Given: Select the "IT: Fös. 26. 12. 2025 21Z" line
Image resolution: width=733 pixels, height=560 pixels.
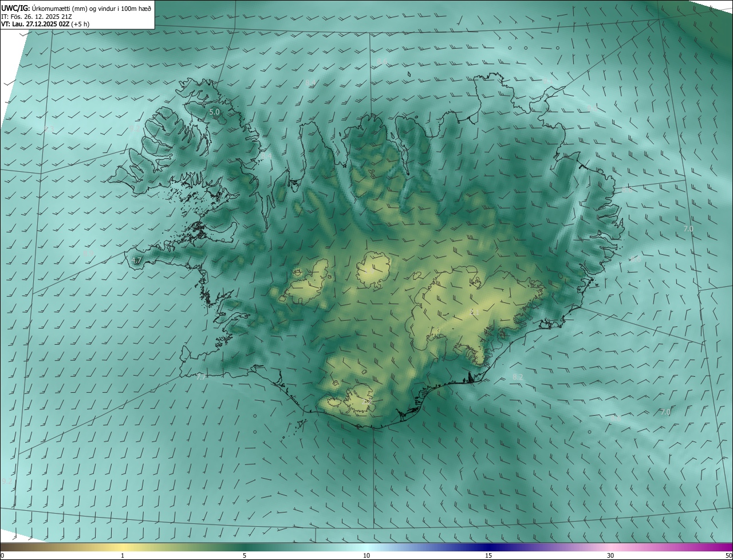Looking at the screenshot, I should (x=37, y=16).
